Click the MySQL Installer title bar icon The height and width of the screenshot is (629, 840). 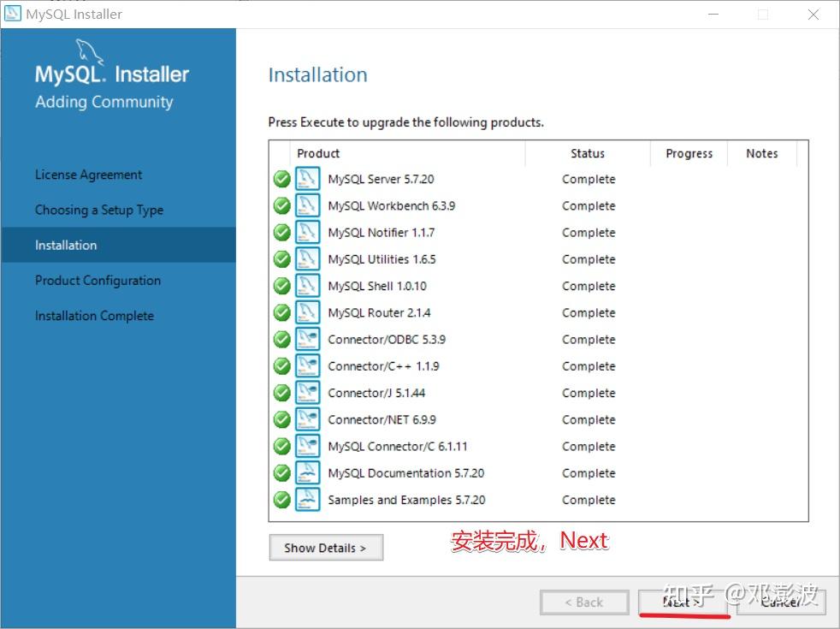pyautogui.click(x=12, y=14)
